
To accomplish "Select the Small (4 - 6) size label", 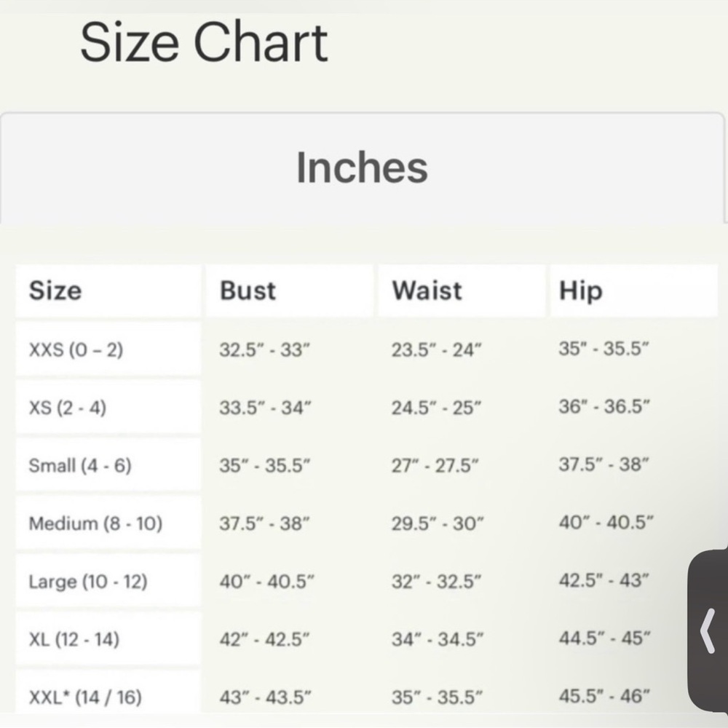I will 80,465.
